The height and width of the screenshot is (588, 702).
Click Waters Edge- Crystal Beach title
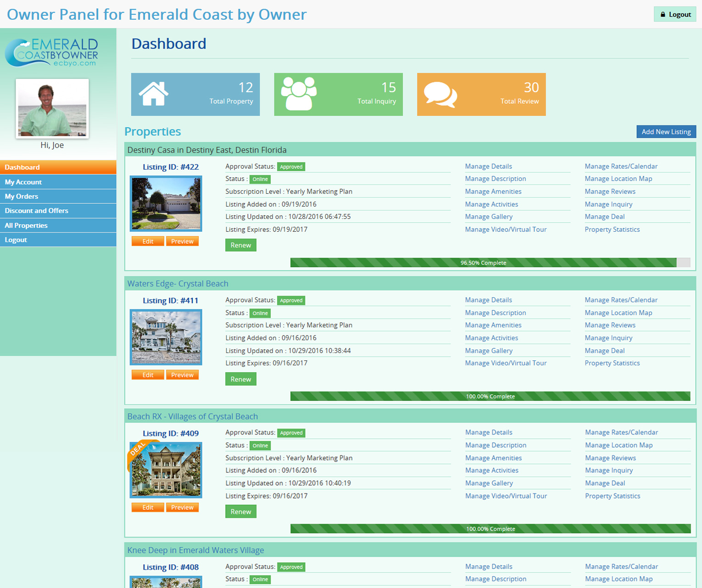coord(178,284)
